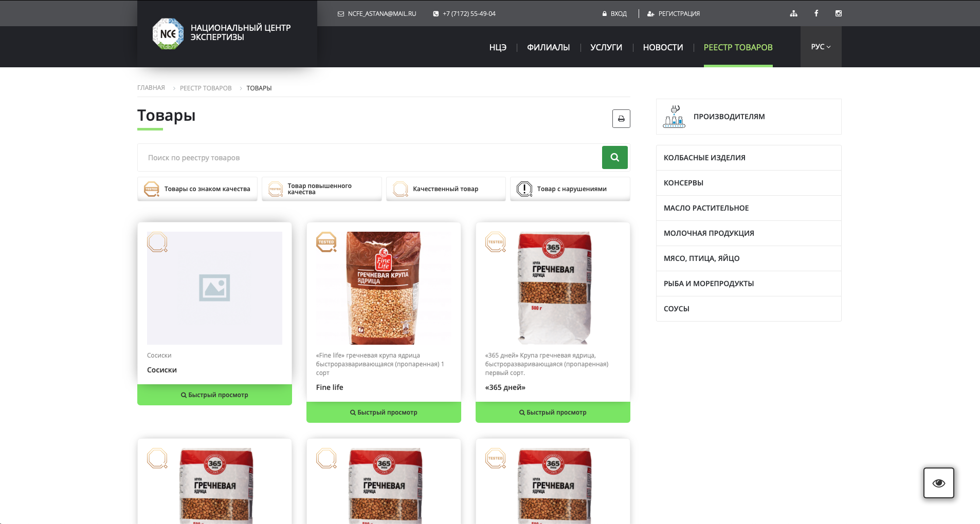
Task: Click Быстрый просмотр under Fine life
Action: pos(384,413)
